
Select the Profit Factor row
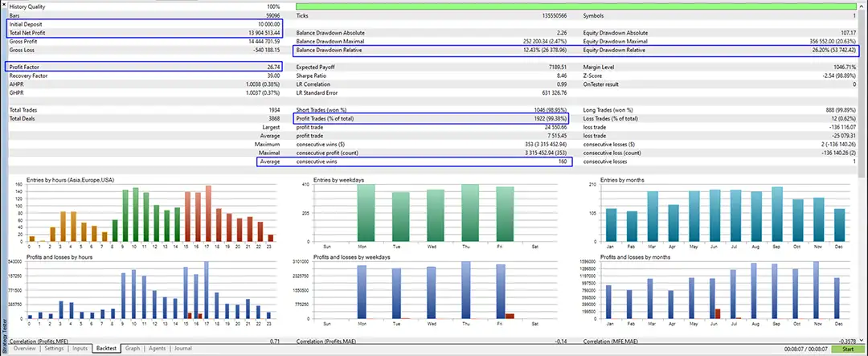click(x=145, y=67)
